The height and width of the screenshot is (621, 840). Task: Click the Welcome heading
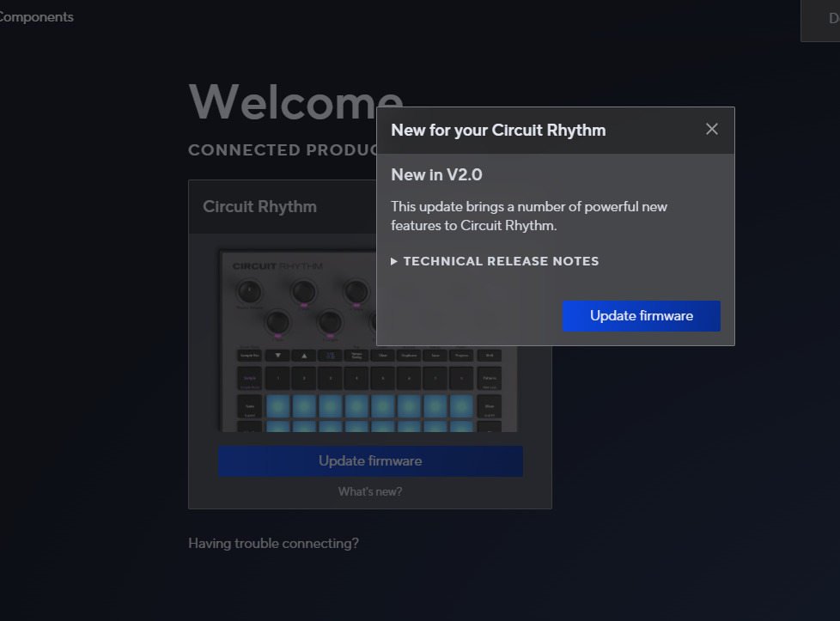[x=295, y=102]
